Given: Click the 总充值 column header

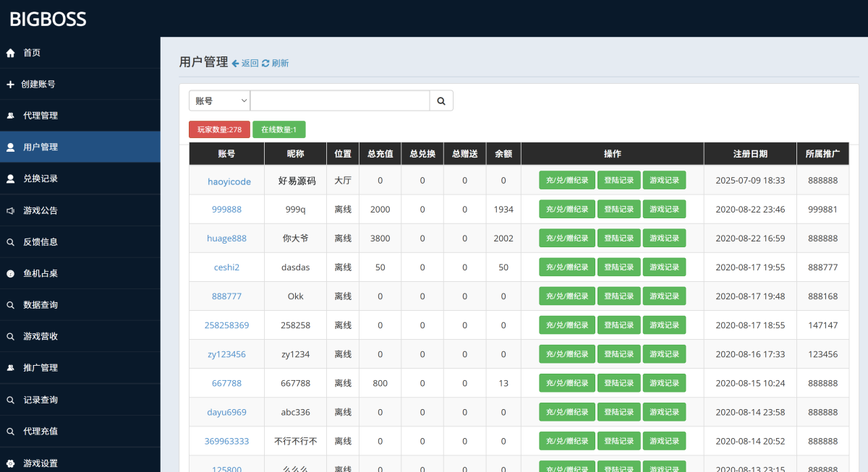Looking at the screenshot, I should [x=380, y=154].
